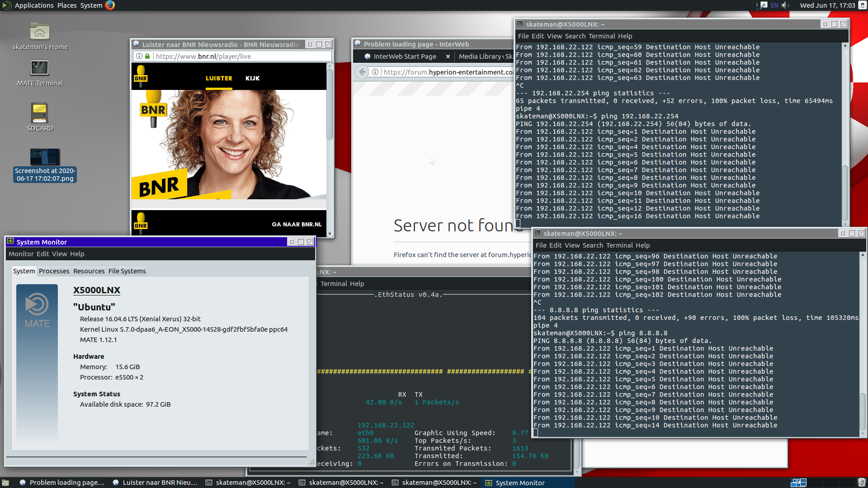The image size is (868, 488).
Task: Select the LUISTER tab on BNR page
Action: (x=219, y=78)
